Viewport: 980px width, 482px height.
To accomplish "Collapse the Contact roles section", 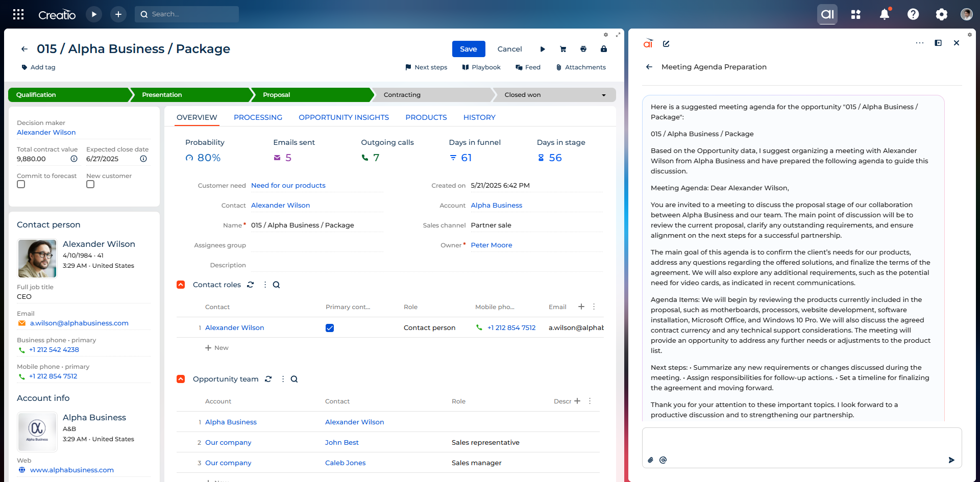I will click(x=181, y=285).
